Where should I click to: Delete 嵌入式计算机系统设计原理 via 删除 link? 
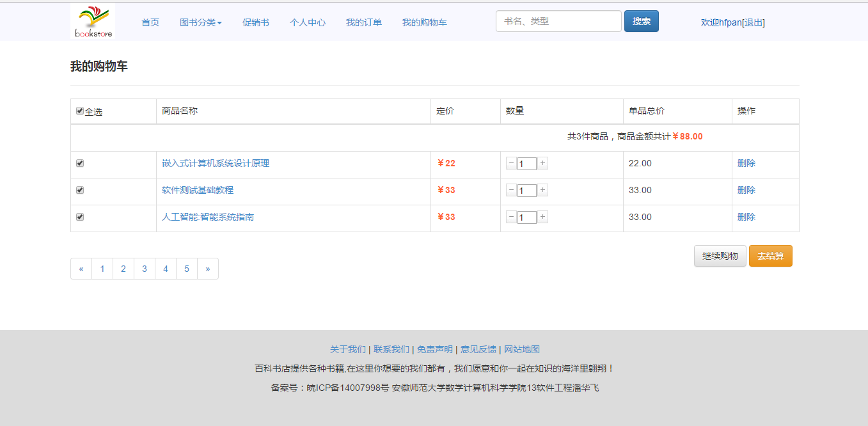[746, 163]
